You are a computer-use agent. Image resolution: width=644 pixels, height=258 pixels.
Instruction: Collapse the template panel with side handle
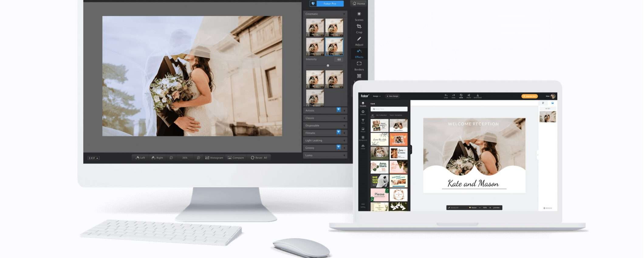[x=411, y=149]
